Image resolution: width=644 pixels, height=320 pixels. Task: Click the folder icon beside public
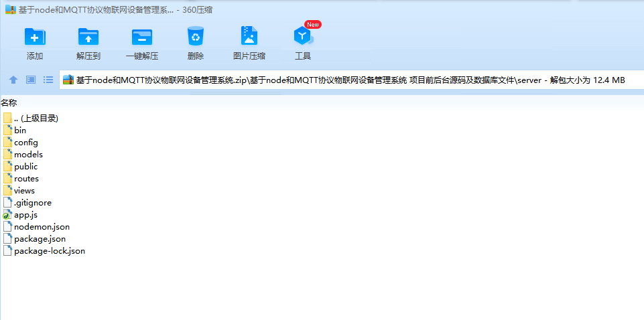(x=8, y=166)
